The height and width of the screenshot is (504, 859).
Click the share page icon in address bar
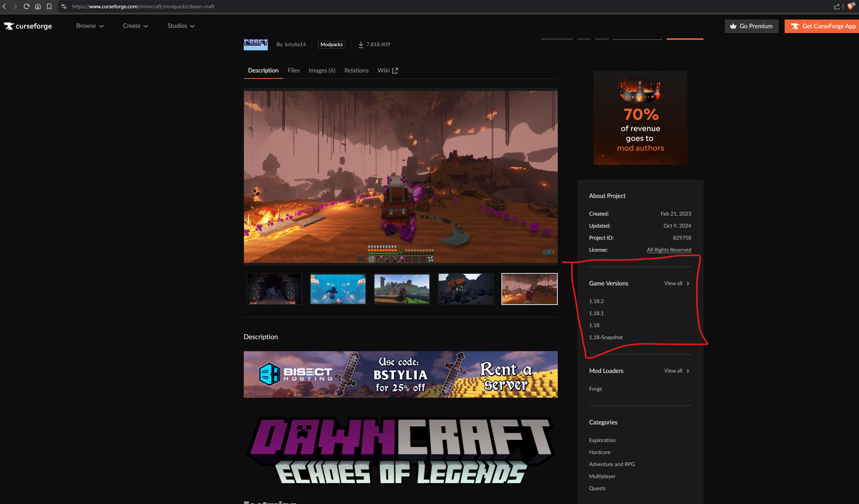836,6
